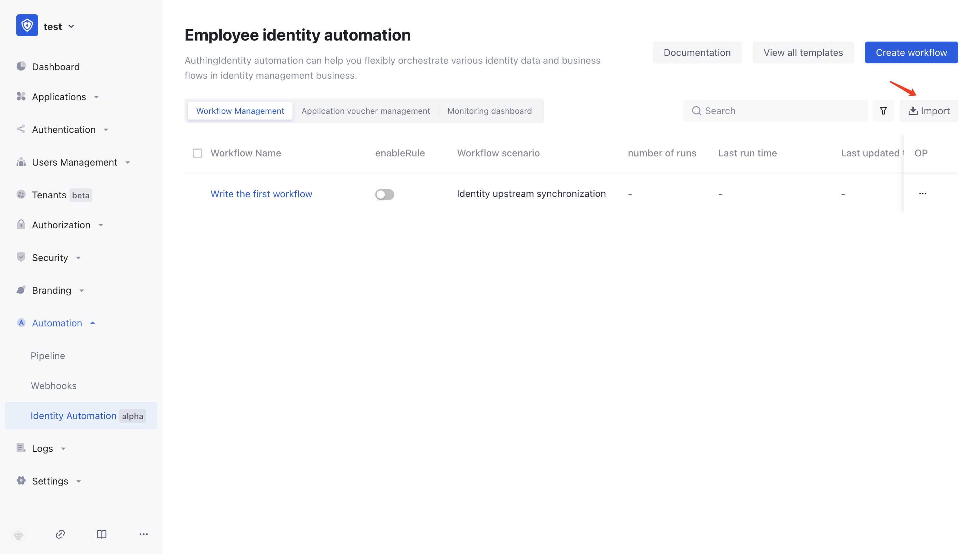The image size is (980, 554).
Task: Enable the Write the first workflow toggle
Action: (x=384, y=194)
